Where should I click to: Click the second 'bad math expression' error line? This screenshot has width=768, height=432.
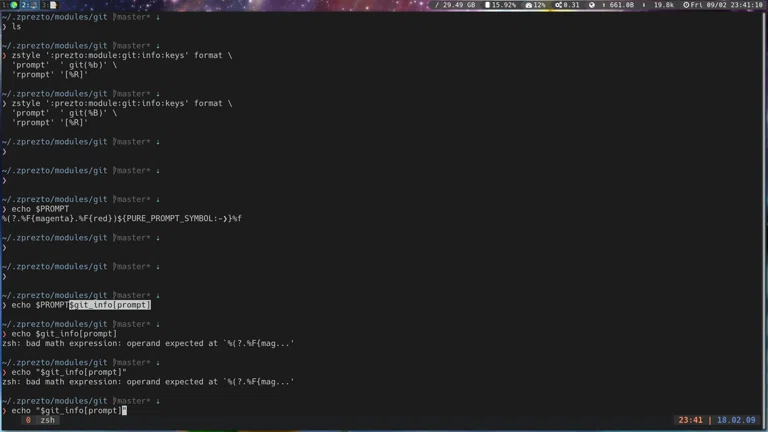pos(148,382)
